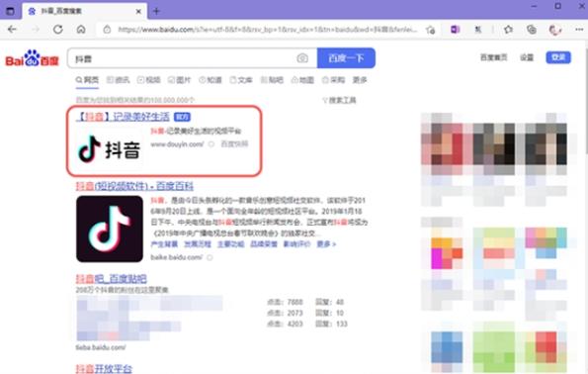Click the 点击: 7888 tieba row
Image resolution: width=588 pixels, height=374 pixels.
(x=285, y=302)
